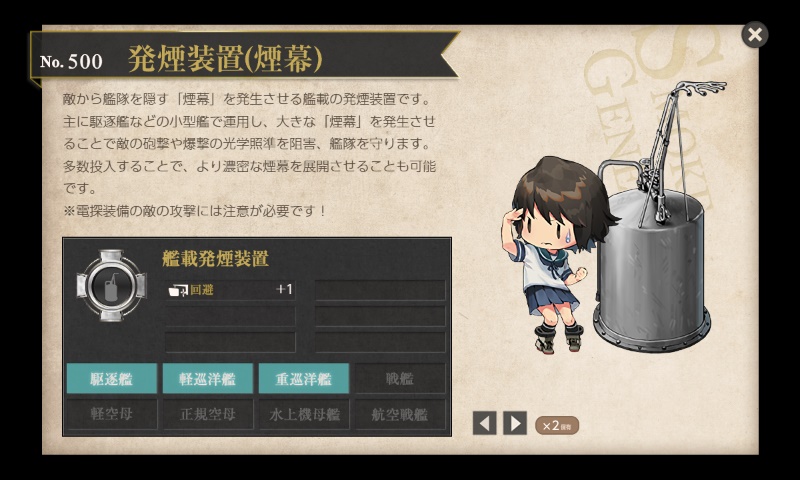The width and height of the screenshot is (800, 480).
Task: Click the 艦載発煙装置 category heading
Action: [215, 259]
